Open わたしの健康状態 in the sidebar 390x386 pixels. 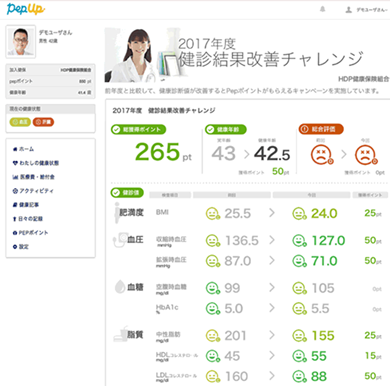point(36,163)
